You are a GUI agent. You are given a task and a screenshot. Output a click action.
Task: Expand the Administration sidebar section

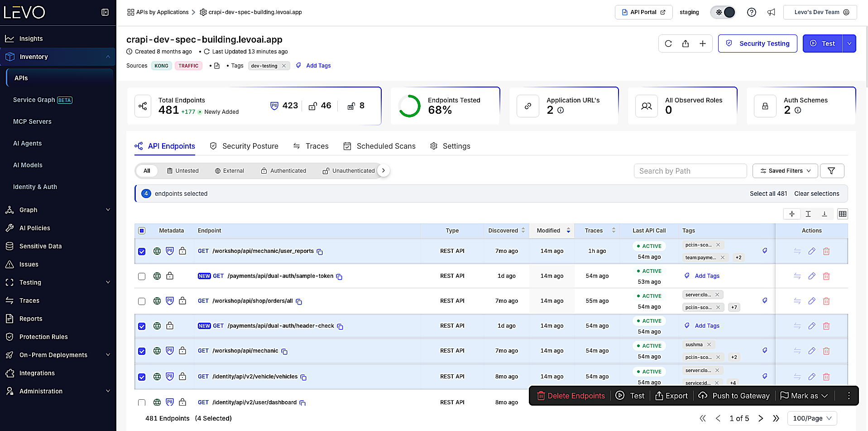108,391
